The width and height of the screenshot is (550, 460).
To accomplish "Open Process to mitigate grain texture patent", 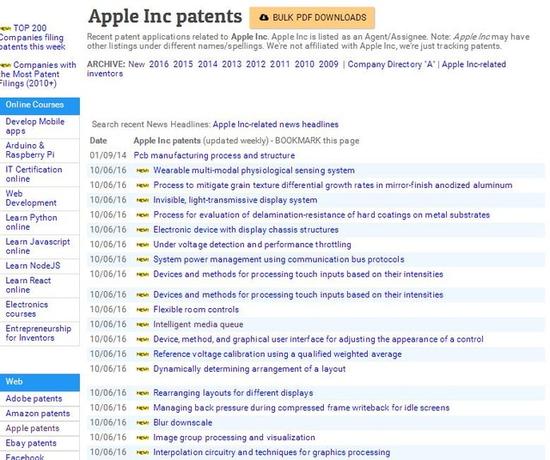I will pyautogui.click(x=333, y=185).
